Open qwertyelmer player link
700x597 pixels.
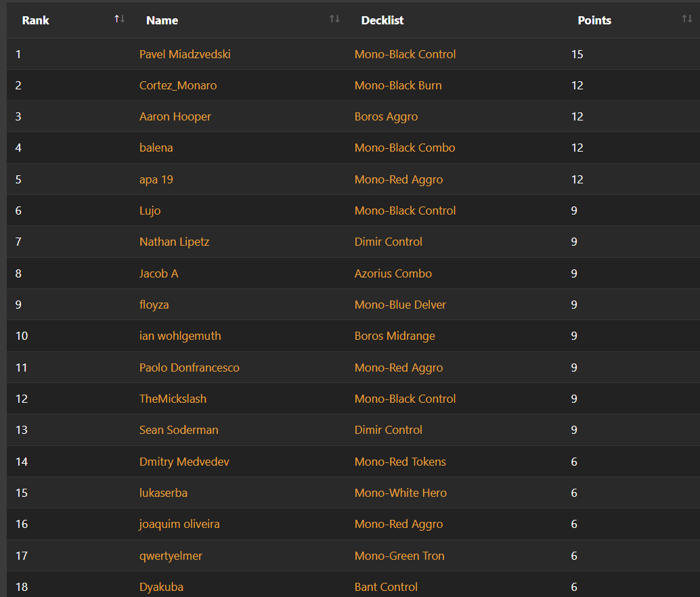(x=171, y=556)
